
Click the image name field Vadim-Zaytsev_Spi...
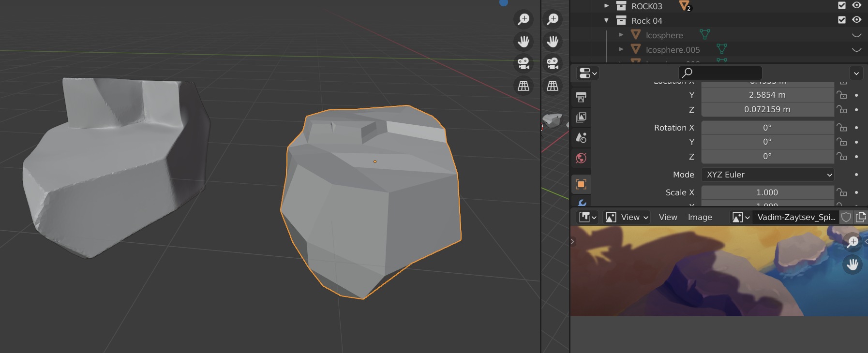796,217
